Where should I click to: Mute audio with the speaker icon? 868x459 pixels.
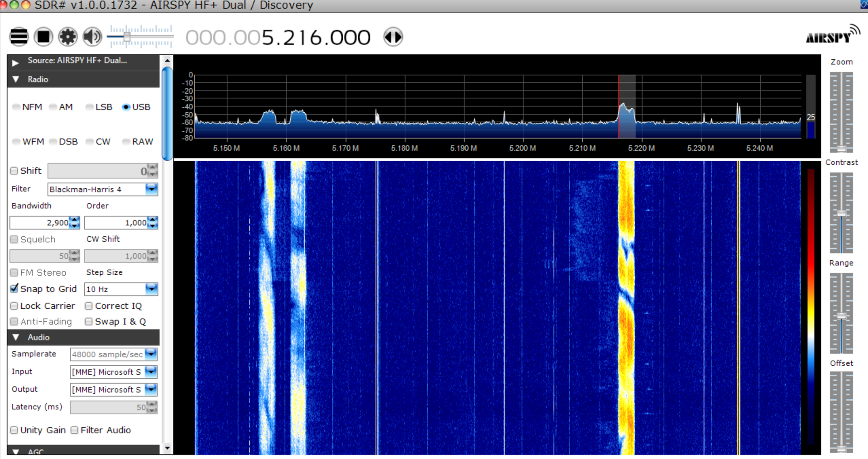(92, 37)
